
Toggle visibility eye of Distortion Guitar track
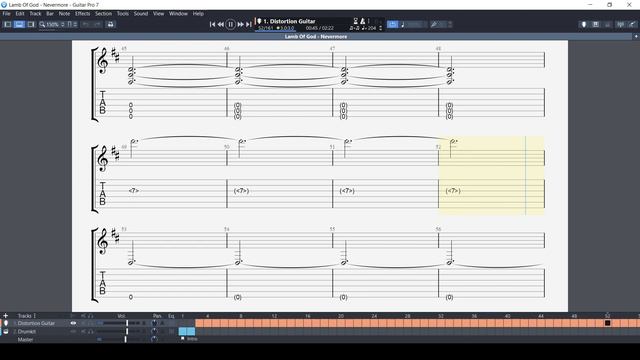(73, 323)
